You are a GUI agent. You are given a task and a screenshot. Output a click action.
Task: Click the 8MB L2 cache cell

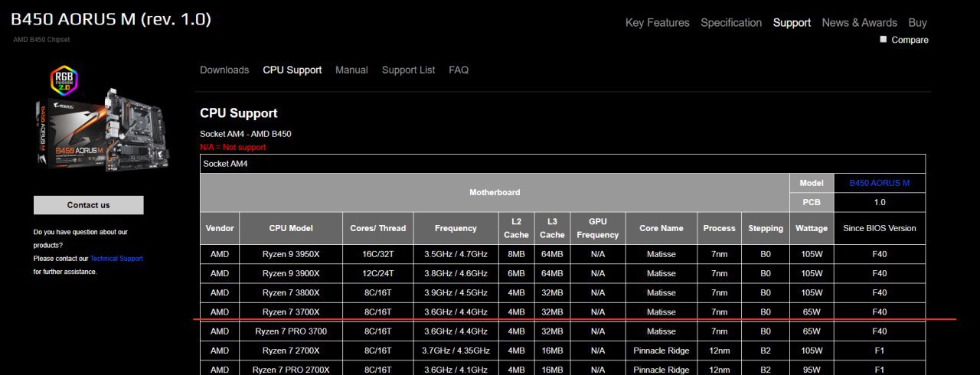point(516,254)
